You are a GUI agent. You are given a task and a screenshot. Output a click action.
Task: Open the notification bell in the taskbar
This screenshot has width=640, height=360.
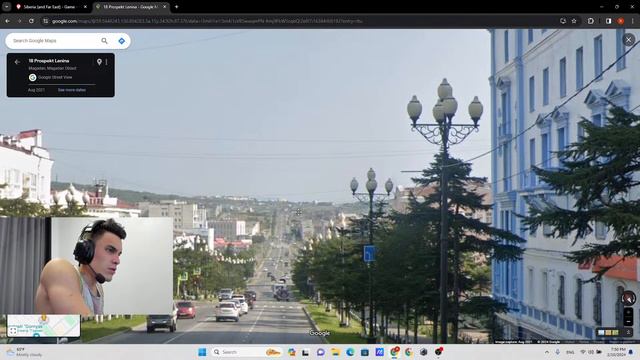[x=632, y=352]
